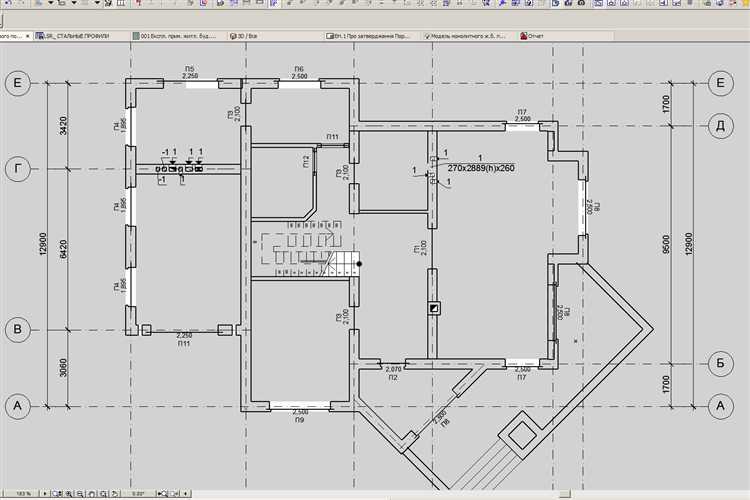Image resolution: width=750 pixels, height=500 pixels.
Task: Close the active floor plan tab
Action: tap(28, 36)
